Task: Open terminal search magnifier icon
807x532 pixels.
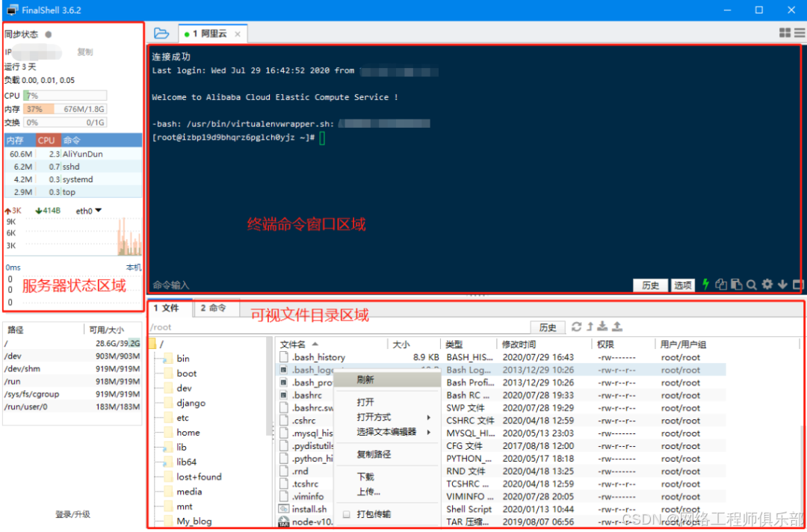Action: (x=752, y=284)
